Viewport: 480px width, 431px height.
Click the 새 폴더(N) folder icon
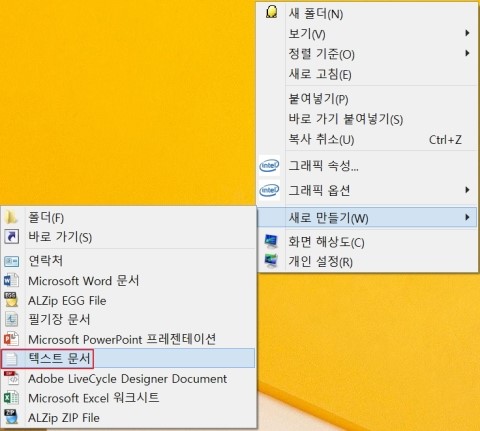(x=272, y=12)
